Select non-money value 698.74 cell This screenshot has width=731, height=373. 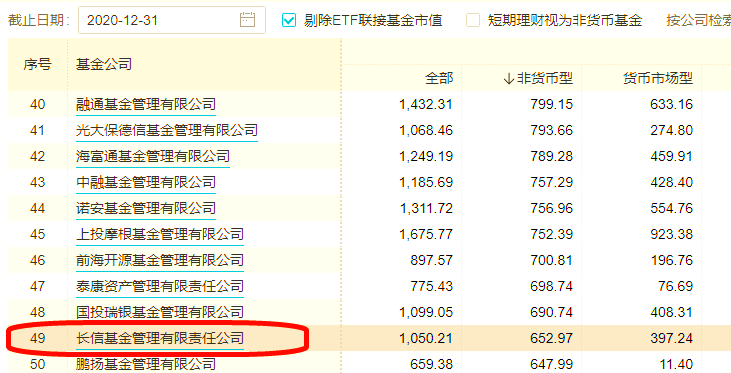[552, 286]
